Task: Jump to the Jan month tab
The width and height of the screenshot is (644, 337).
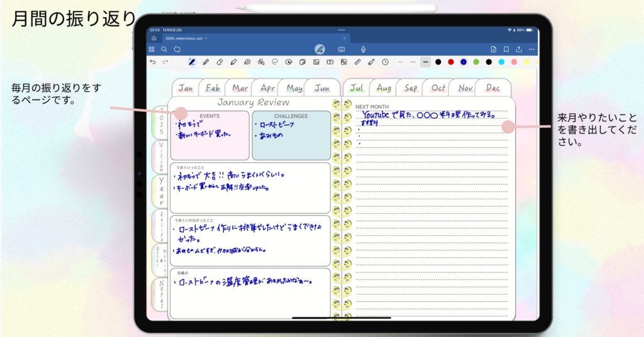Action: [x=186, y=88]
